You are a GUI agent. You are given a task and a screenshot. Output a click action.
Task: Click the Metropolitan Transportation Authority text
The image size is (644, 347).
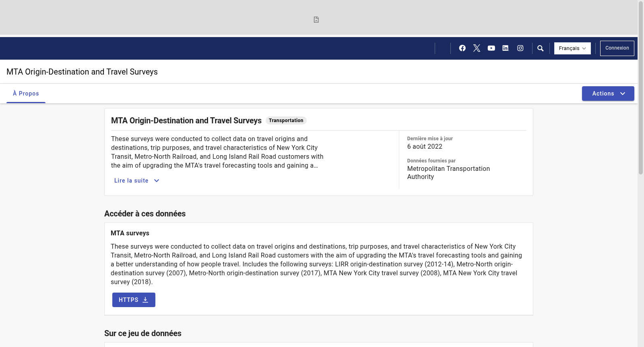pyautogui.click(x=448, y=172)
